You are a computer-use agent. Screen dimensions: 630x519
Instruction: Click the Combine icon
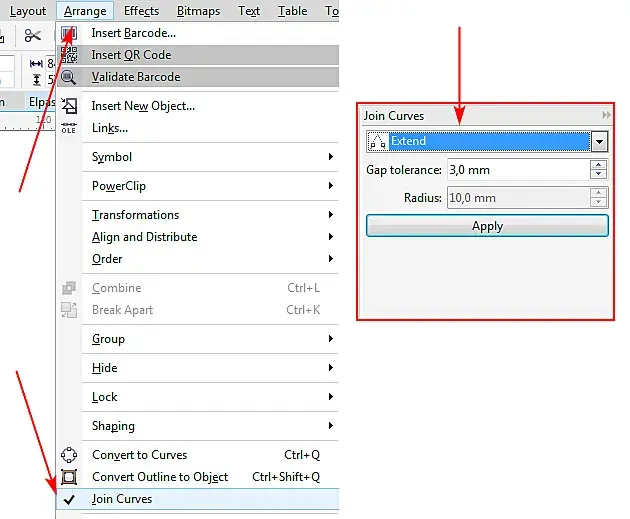click(69, 288)
